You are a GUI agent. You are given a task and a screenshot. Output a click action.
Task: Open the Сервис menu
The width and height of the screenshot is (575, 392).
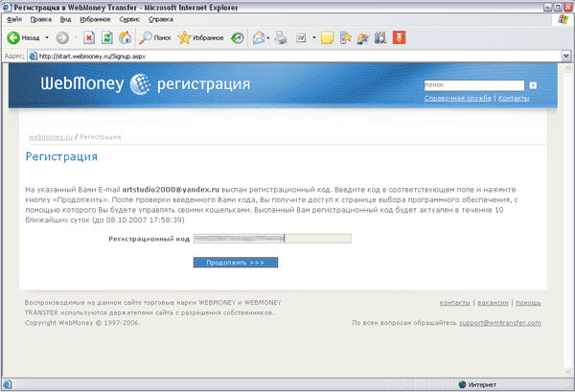pyautogui.click(x=129, y=19)
